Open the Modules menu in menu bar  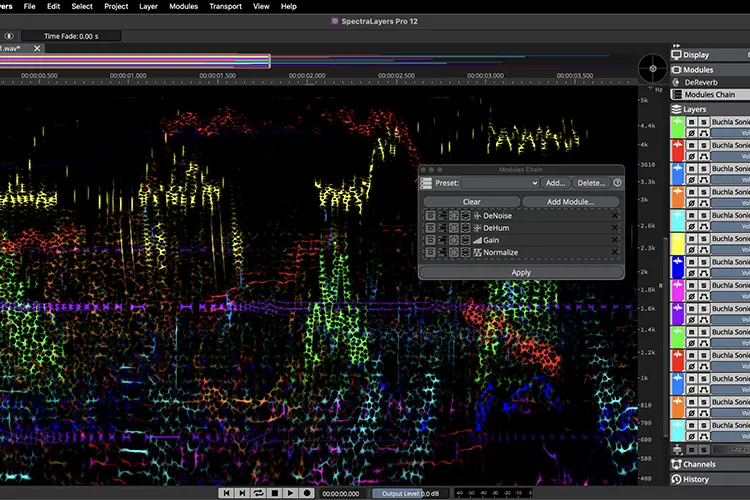[183, 6]
